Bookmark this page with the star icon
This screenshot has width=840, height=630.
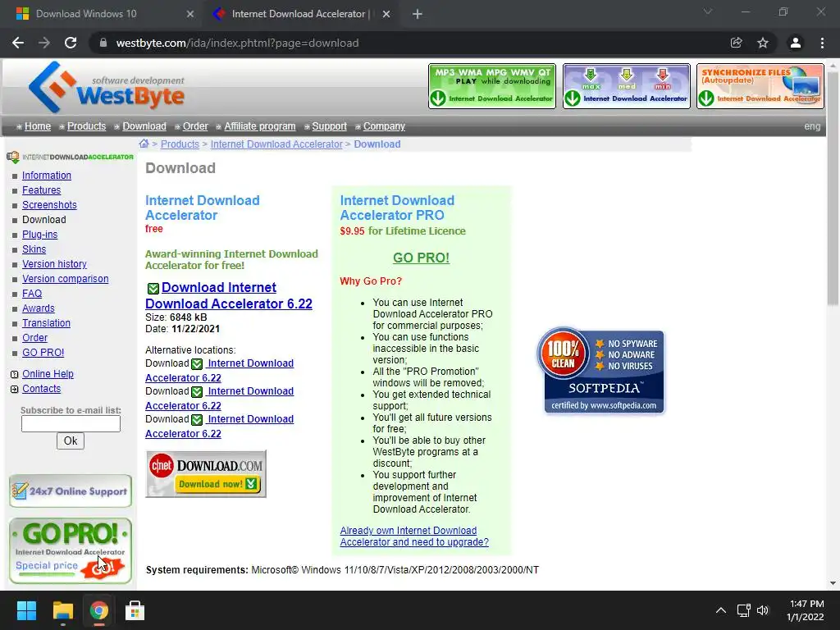pos(762,43)
